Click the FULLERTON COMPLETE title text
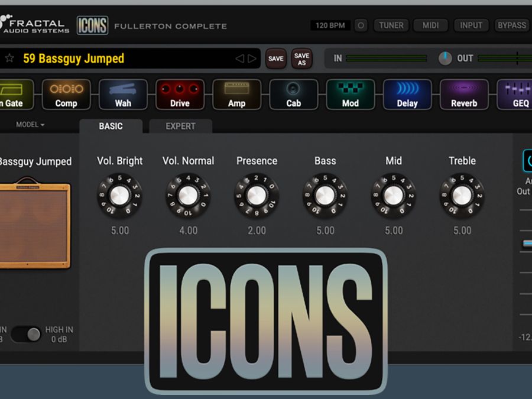This screenshot has height=399, width=532. (171, 26)
